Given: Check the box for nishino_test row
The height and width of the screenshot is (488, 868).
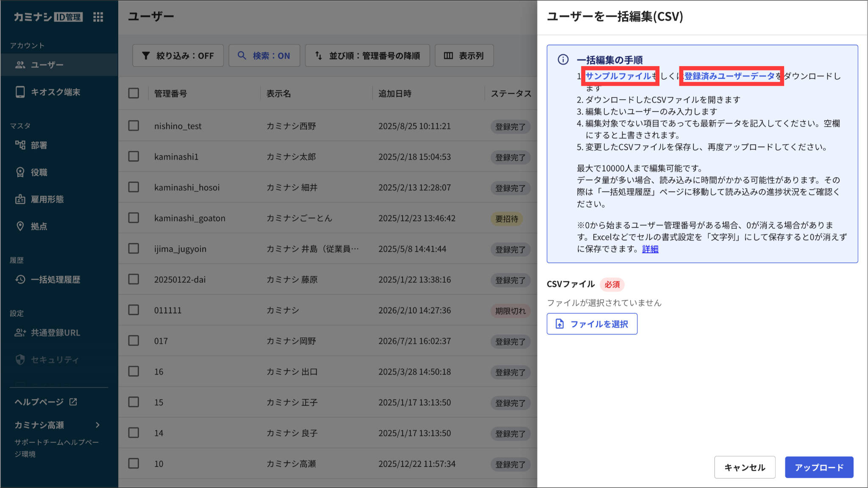Looking at the screenshot, I should coord(134,126).
